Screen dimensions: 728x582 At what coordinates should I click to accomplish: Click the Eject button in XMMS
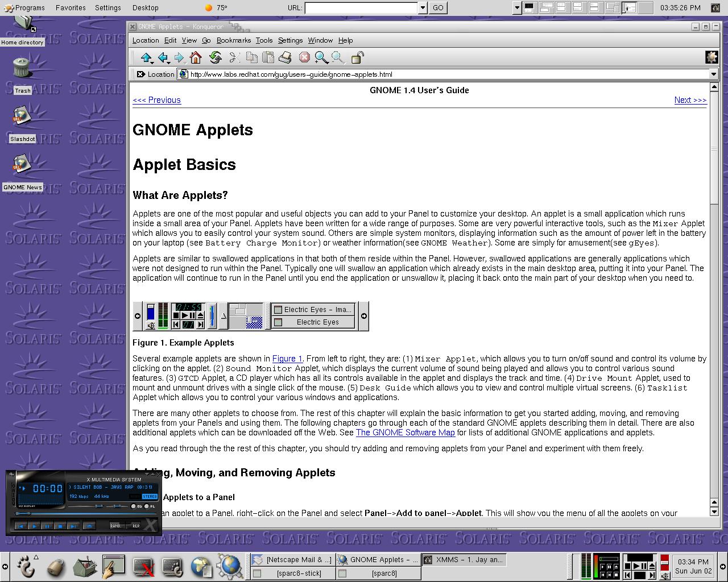[x=89, y=526]
